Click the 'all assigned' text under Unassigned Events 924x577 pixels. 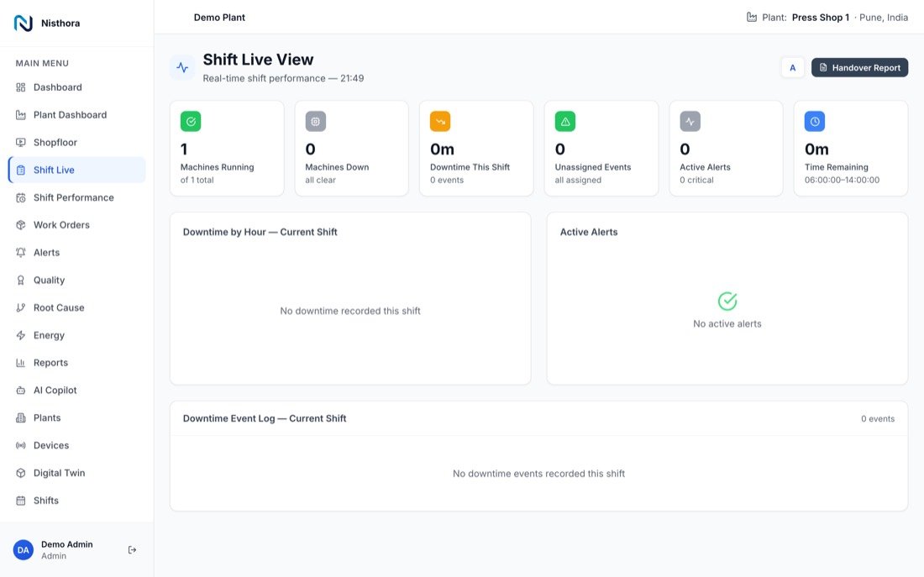pos(578,181)
